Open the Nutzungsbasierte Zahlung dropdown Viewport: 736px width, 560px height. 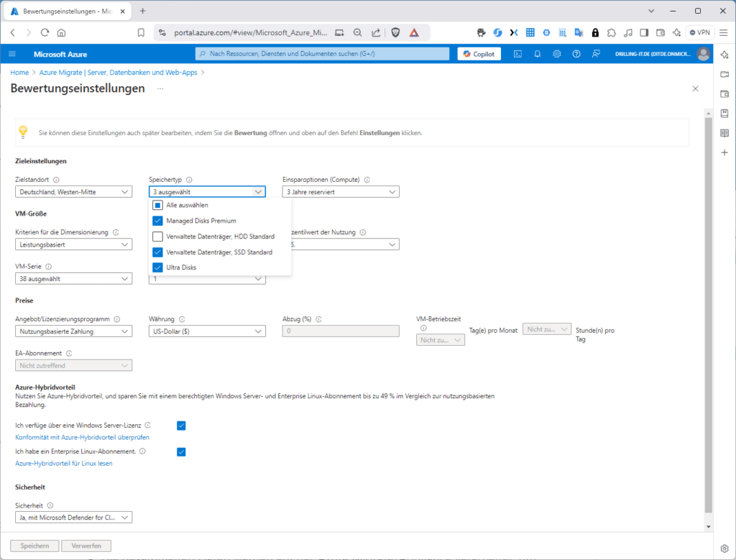click(x=74, y=331)
